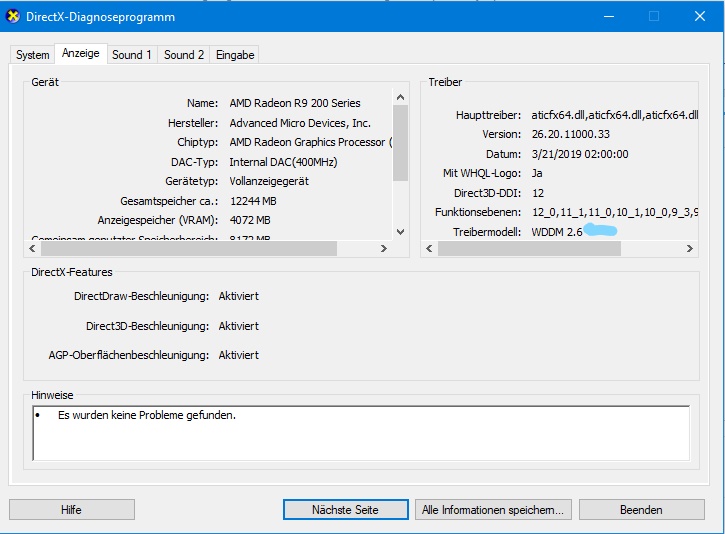This screenshot has height=534, width=725.
Task: Click Gerät panel scroll up arrow
Action: pos(400,97)
